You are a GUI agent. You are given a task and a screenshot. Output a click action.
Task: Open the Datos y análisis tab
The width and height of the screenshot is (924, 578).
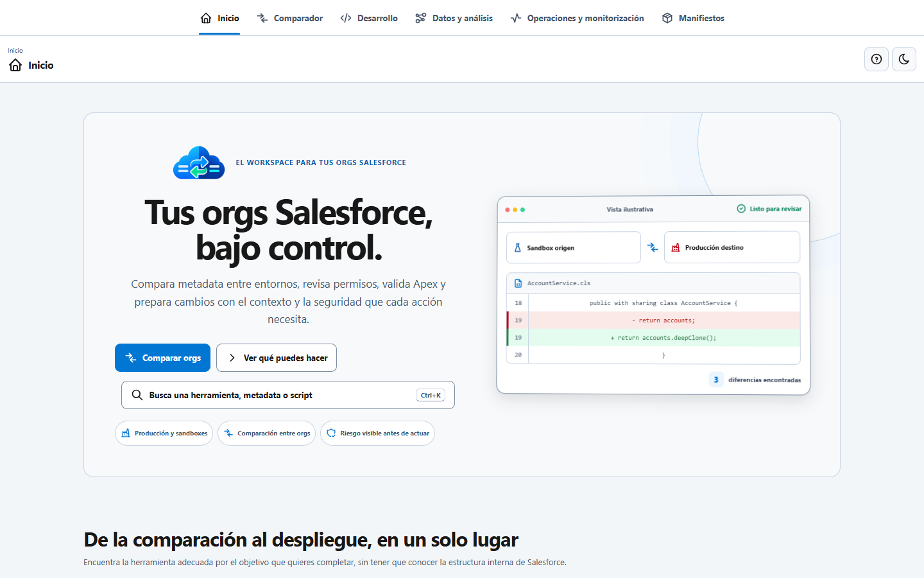click(454, 18)
